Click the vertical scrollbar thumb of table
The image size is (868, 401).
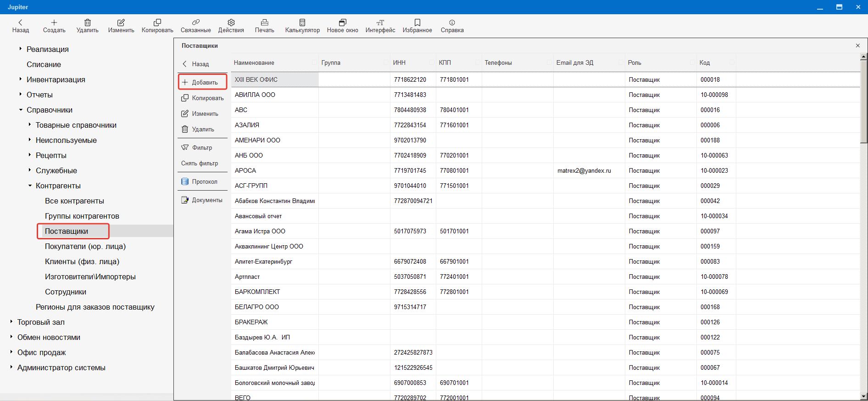point(864,102)
